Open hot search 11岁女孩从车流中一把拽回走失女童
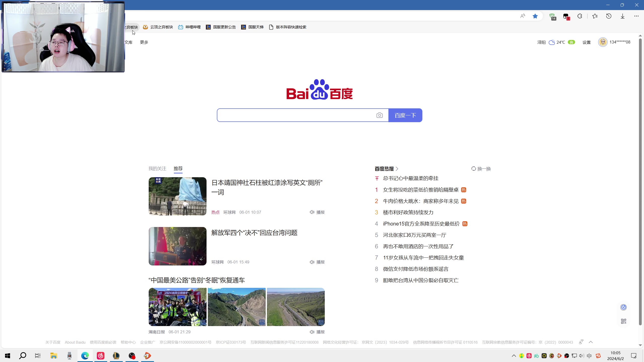Viewport: 644px width, 362px height. (423, 258)
